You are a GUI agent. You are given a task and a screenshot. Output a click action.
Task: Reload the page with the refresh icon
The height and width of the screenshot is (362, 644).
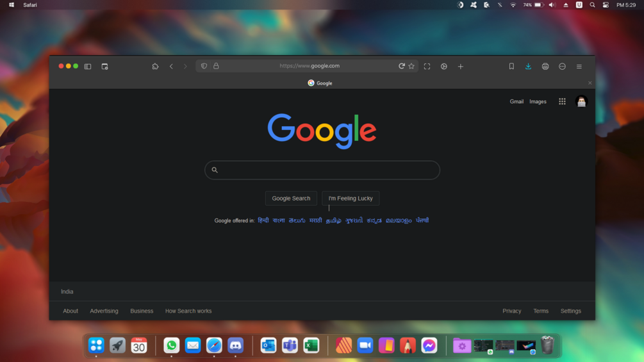(x=401, y=65)
